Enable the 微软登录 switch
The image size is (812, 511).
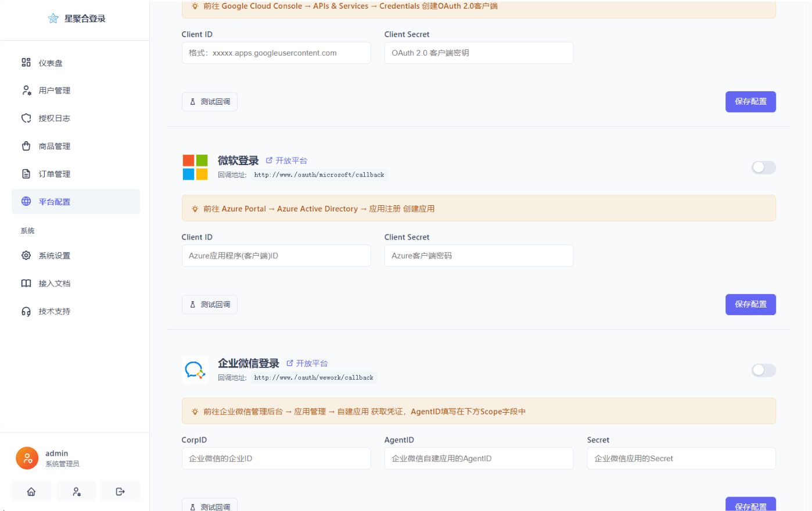763,167
